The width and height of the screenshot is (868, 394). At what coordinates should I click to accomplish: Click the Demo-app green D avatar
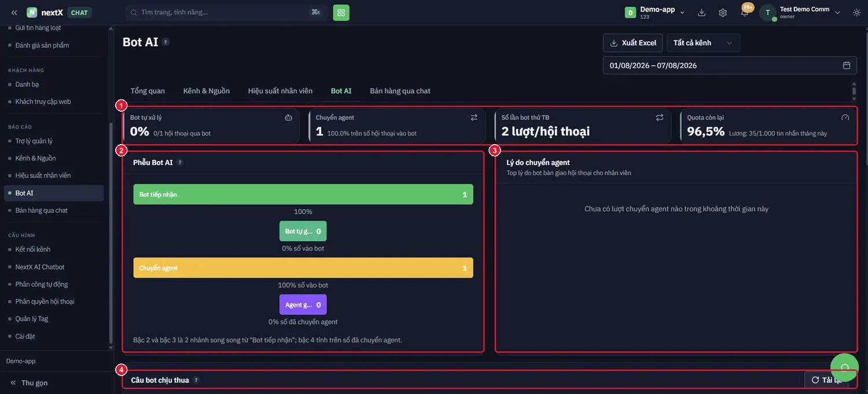click(x=630, y=13)
